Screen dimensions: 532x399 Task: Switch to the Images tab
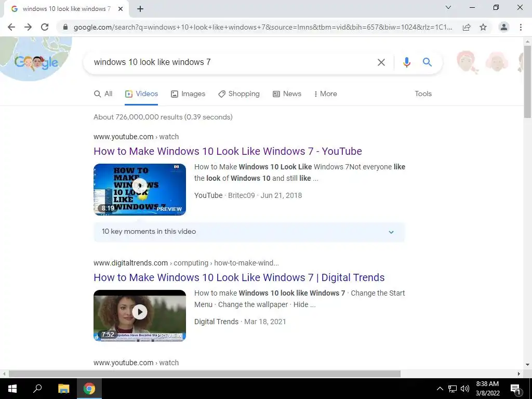click(188, 94)
